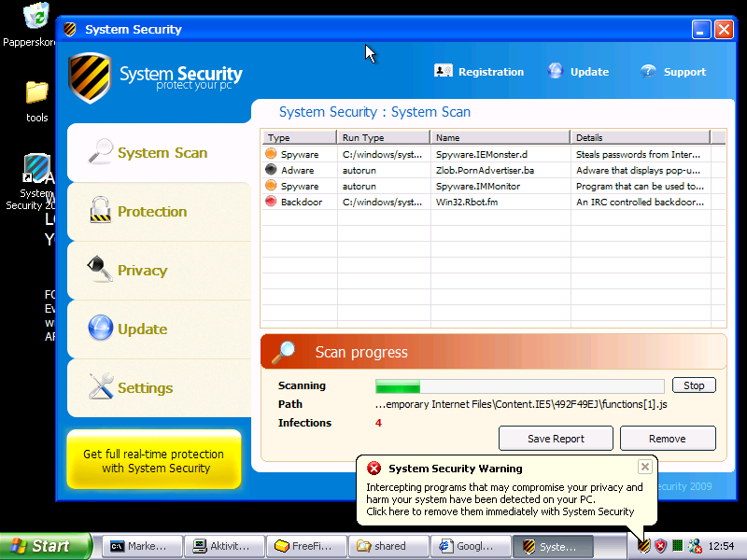Click the yellow full real-time protection banner
The width and height of the screenshot is (747, 560).
click(154, 460)
